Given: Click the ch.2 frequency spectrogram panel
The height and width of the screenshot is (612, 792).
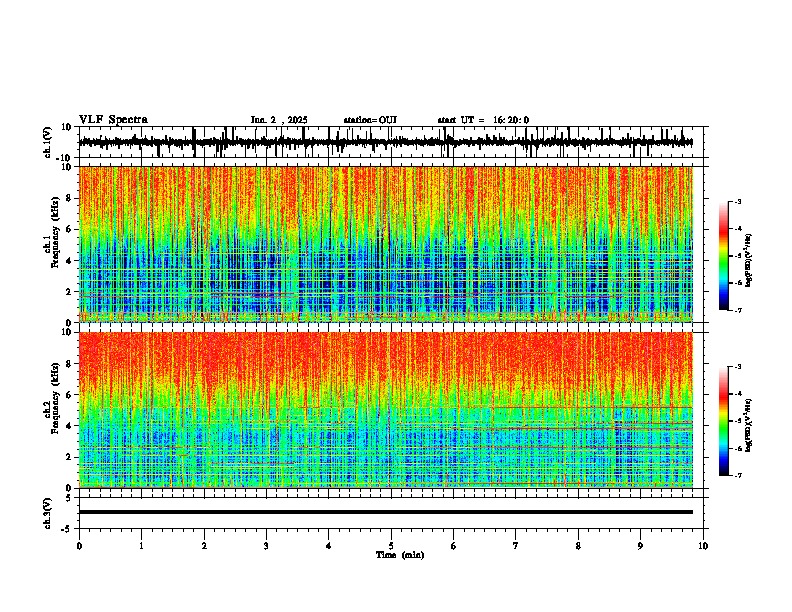Looking at the screenshot, I should coord(385,410).
